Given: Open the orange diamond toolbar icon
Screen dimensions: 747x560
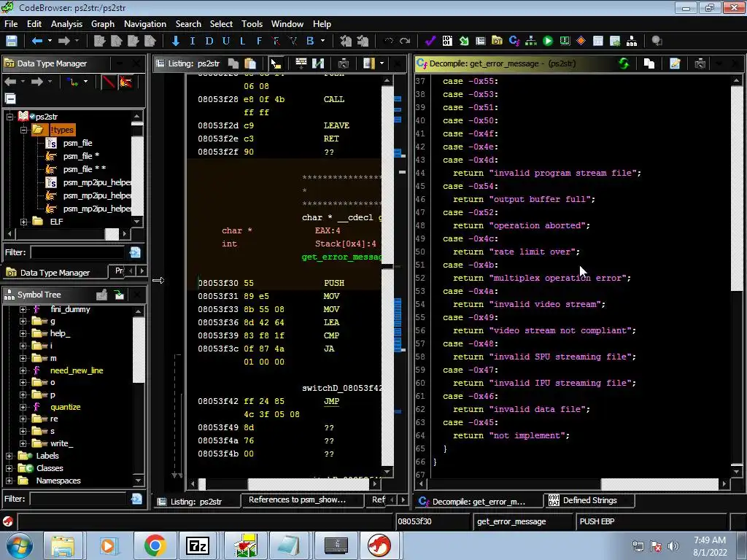Looking at the screenshot, I should pos(581,41).
